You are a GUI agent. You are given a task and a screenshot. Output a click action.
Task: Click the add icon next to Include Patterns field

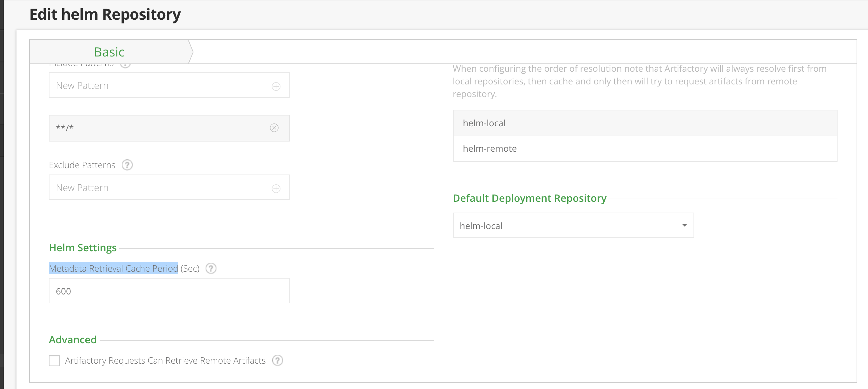[276, 86]
